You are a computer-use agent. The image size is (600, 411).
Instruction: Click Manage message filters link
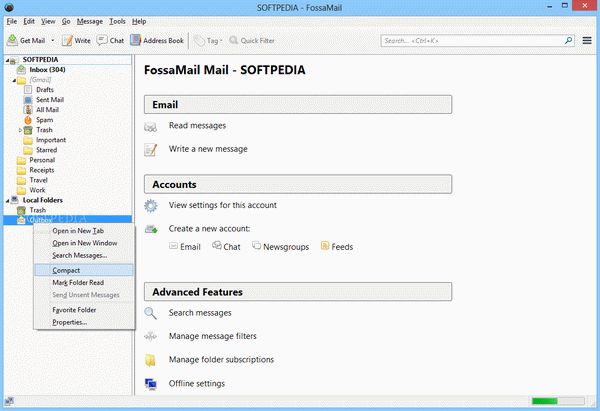click(213, 336)
